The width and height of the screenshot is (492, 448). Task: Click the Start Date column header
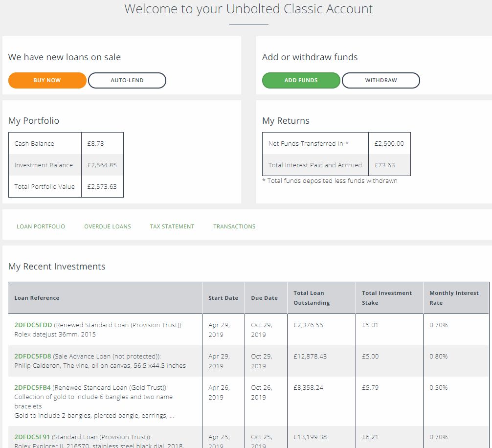click(224, 298)
